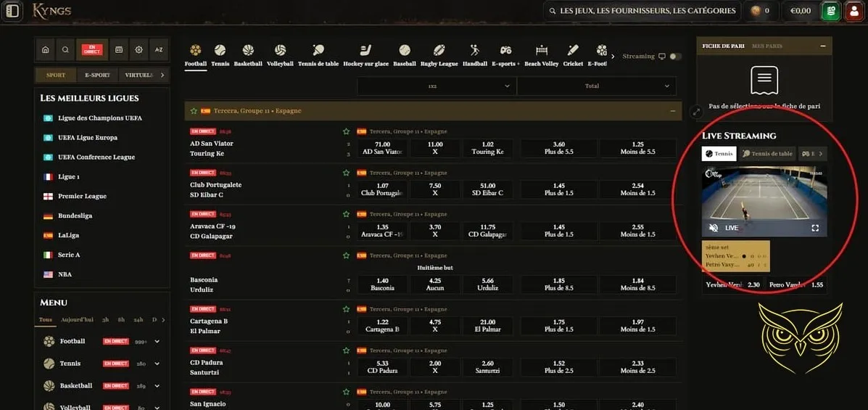Open the tennis match scoreboard card
Image resolution: width=868 pixels, height=410 pixels.
click(x=736, y=256)
